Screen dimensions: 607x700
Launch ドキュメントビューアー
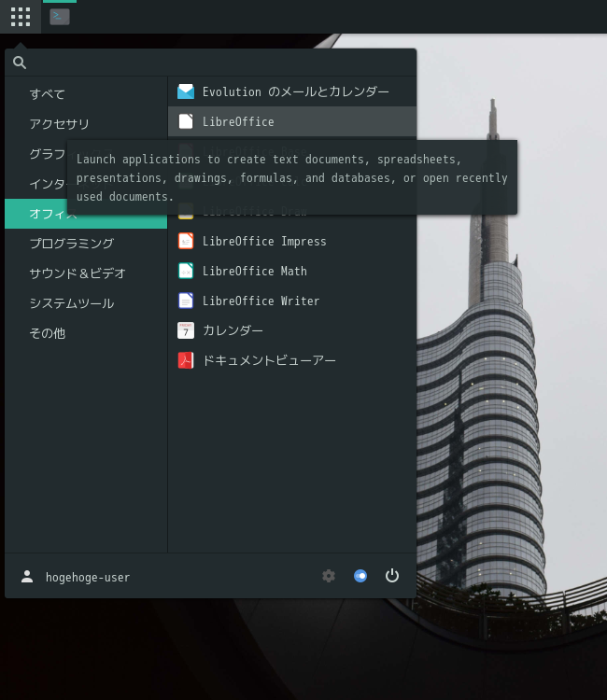(x=292, y=360)
